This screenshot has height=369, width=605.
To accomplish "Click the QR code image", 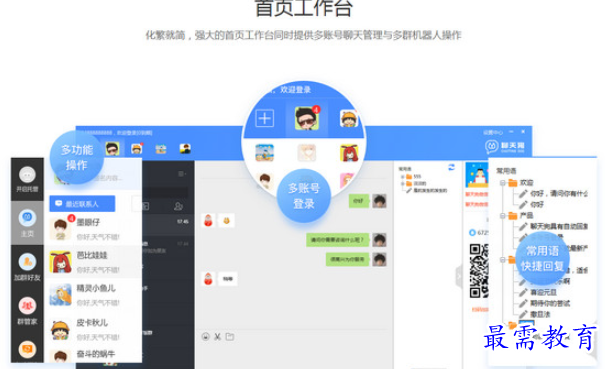I will coord(479,271).
